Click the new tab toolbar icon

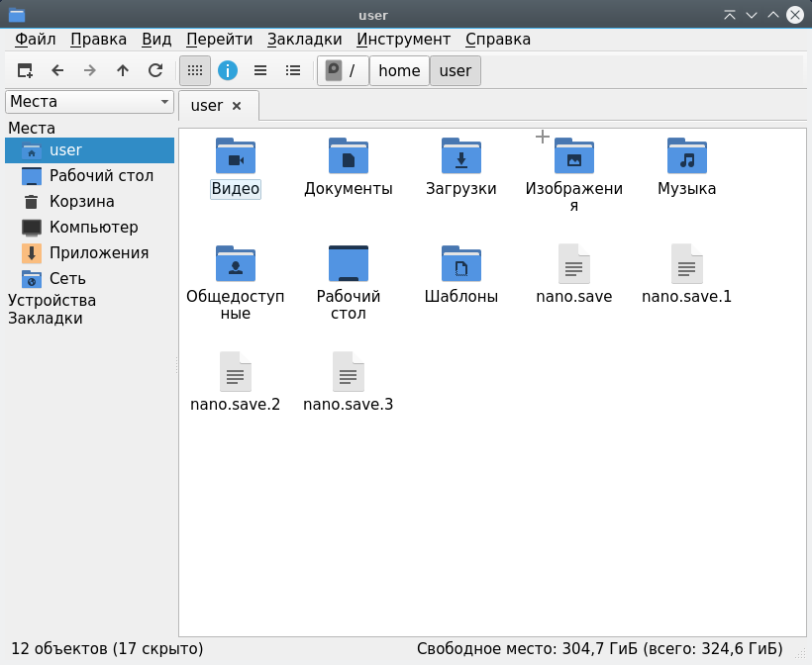point(25,70)
